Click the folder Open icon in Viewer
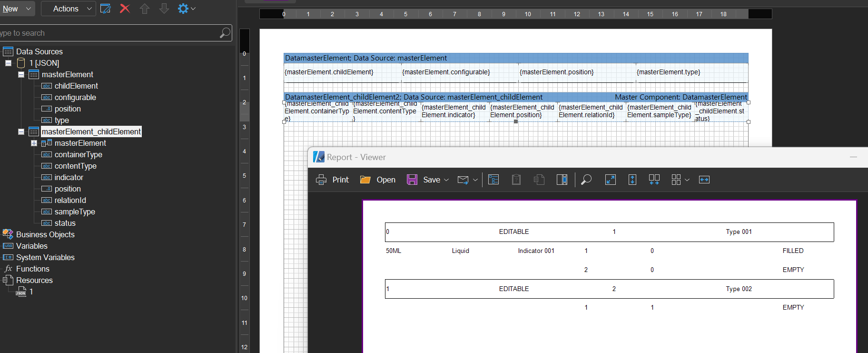The width and height of the screenshot is (868, 353). [x=365, y=180]
